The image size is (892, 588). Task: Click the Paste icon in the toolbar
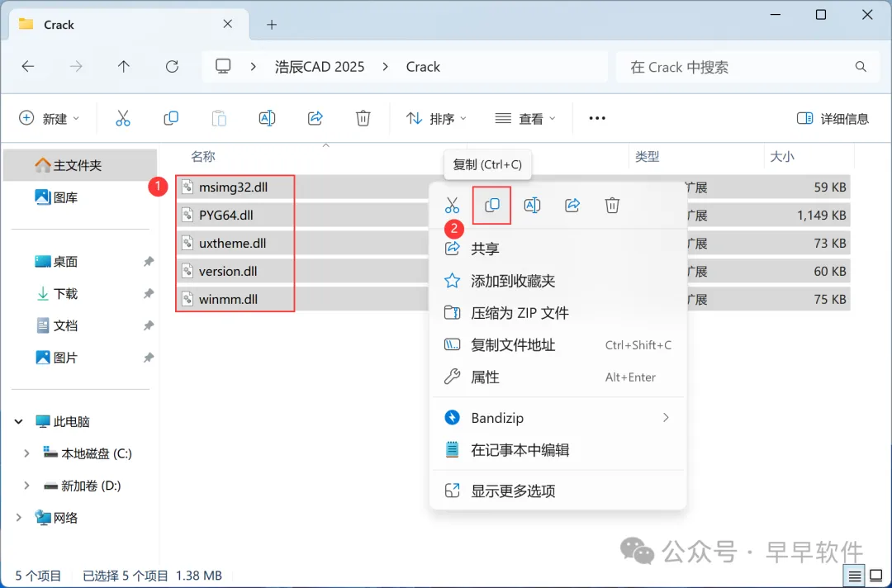click(x=219, y=118)
